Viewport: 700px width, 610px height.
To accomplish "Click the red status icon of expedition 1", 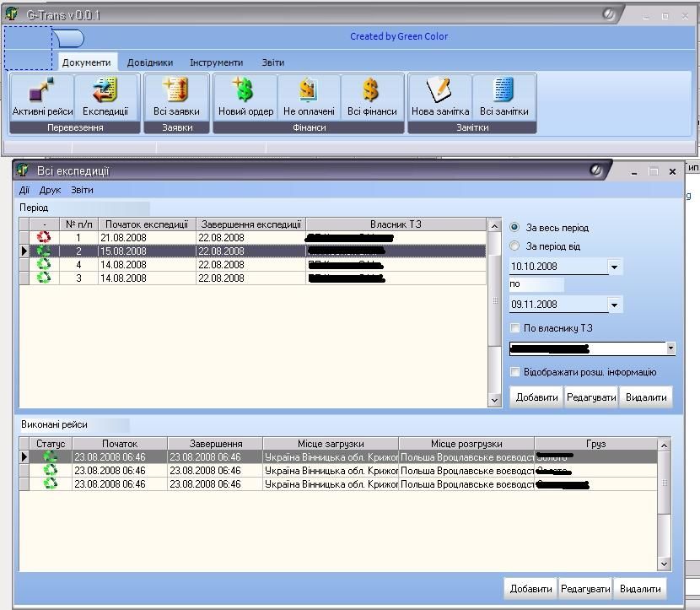I will coord(44,237).
